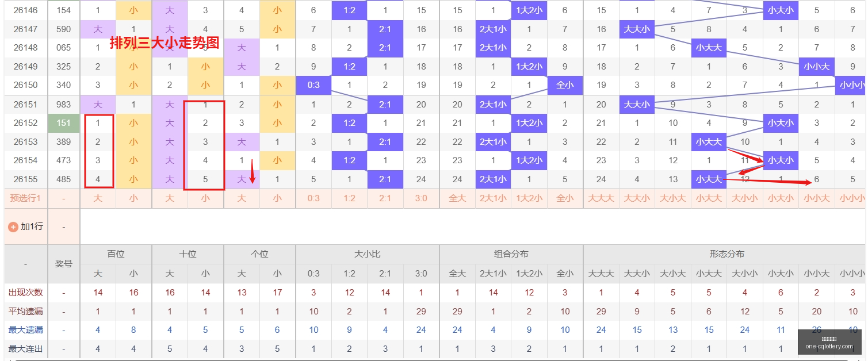Click the green highlighted prize number 151
This screenshot has width=868, height=361.
point(64,123)
